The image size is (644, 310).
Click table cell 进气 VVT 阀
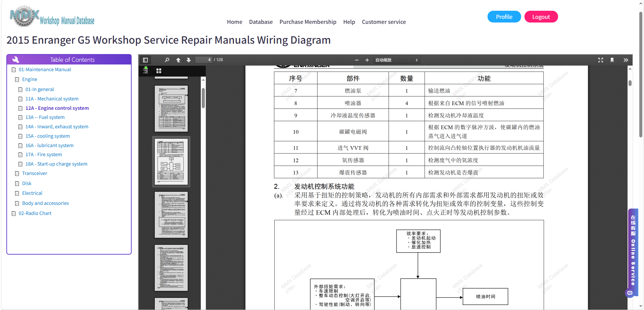click(x=353, y=148)
